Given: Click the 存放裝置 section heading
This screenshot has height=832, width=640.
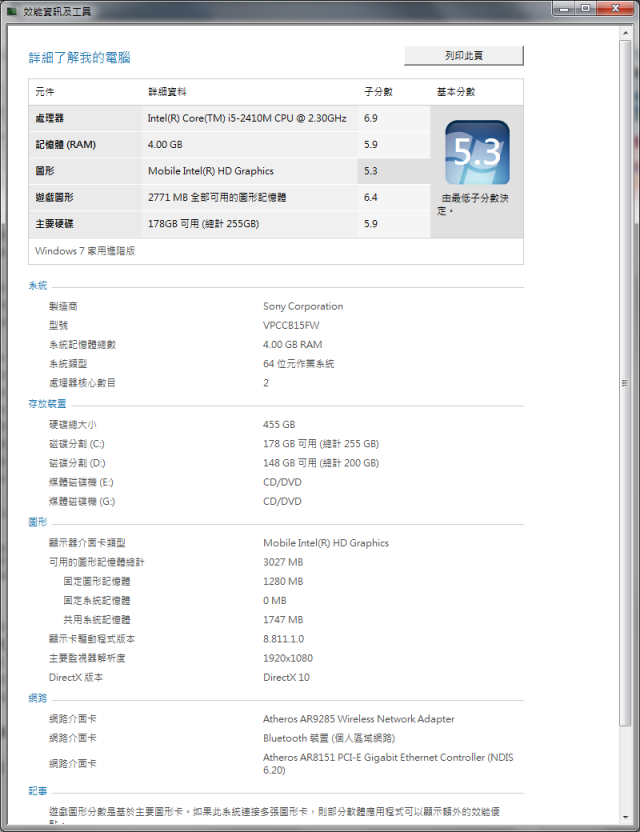Looking at the screenshot, I should [47, 404].
